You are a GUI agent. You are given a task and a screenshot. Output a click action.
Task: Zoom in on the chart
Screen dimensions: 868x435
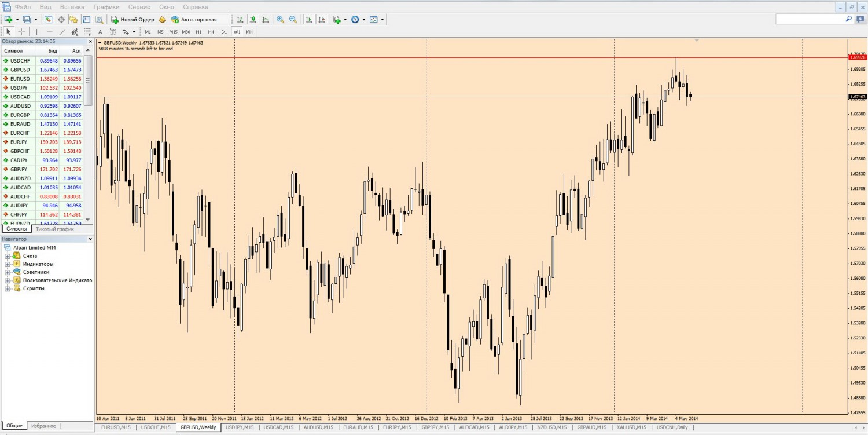click(x=281, y=19)
